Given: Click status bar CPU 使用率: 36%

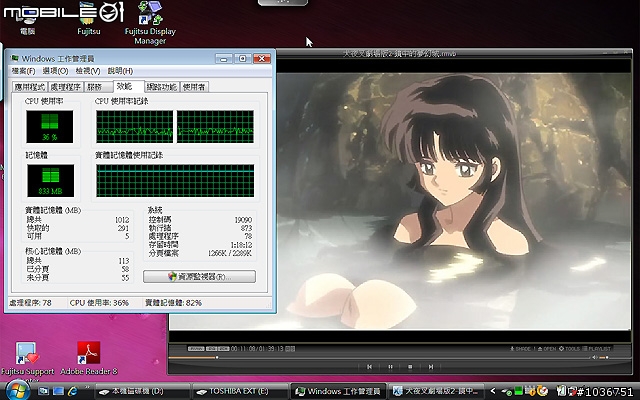Looking at the screenshot, I should point(99,303).
